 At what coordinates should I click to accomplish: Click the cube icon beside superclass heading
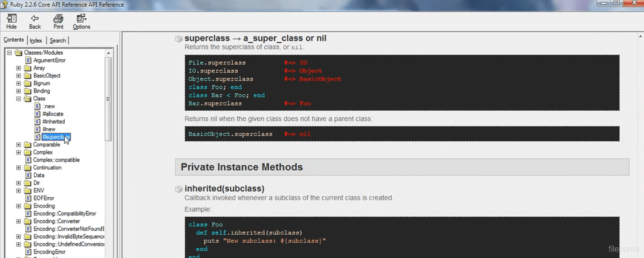(x=179, y=39)
